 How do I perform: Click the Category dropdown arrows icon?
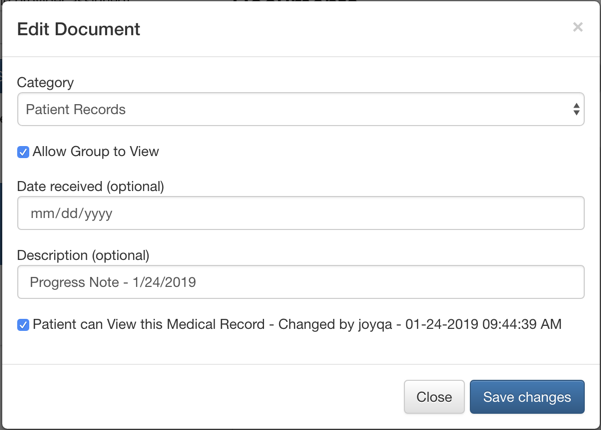click(x=576, y=110)
